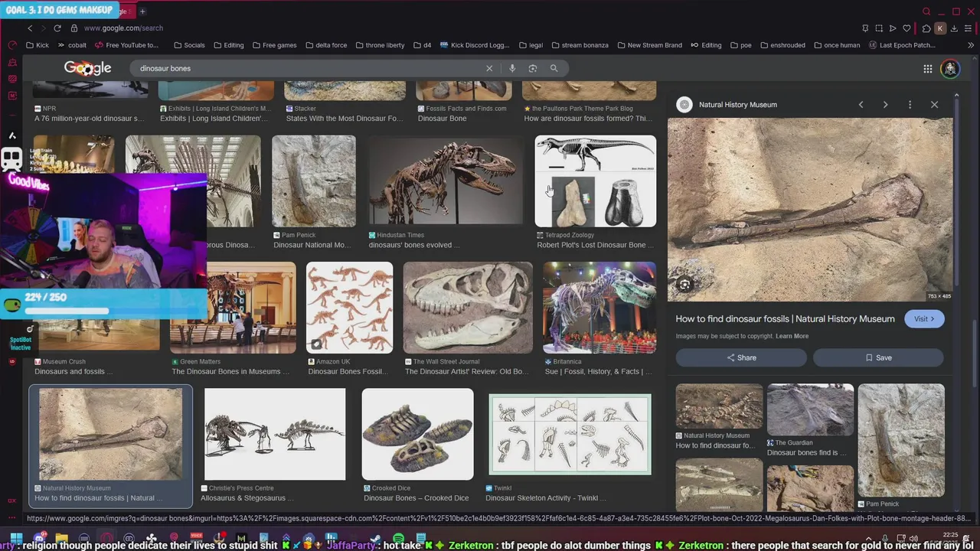Image resolution: width=980 pixels, height=551 pixels.
Task: Open the throne liberty bookmark folder
Action: pos(379,45)
